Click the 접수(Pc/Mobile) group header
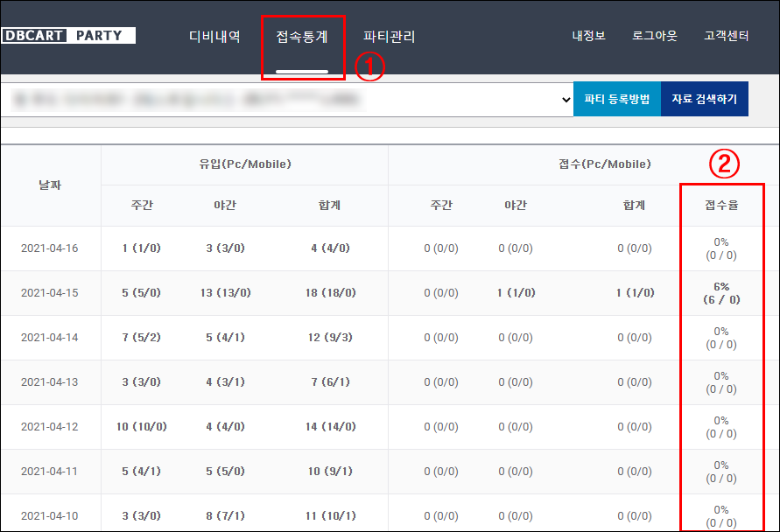This screenshot has height=532, width=780. click(604, 164)
